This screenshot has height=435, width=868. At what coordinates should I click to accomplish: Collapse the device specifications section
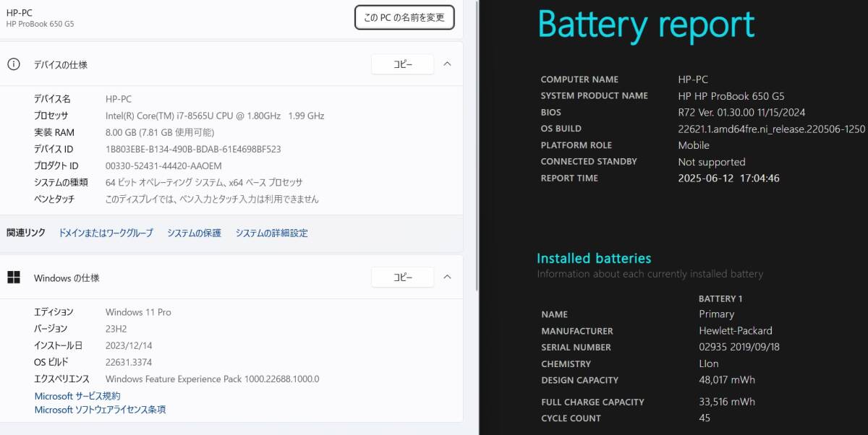click(447, 64)
